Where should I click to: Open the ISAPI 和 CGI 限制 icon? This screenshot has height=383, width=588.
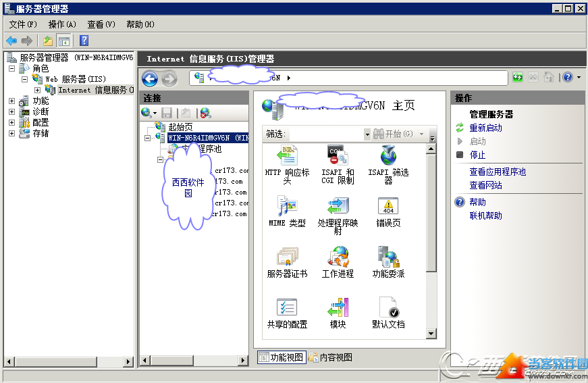pyautogui.click(x=338, y=155)
